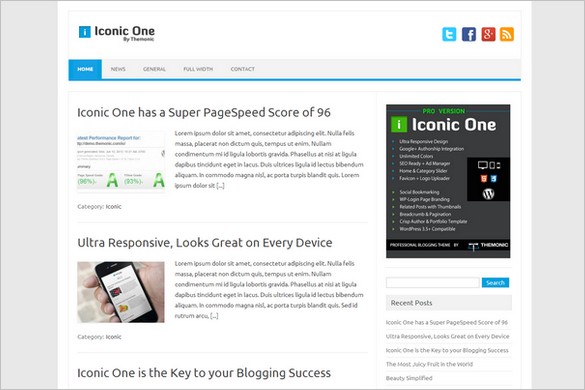
Task: Click the CSS3 badge in Pro banner
Action: click(494, 178)
